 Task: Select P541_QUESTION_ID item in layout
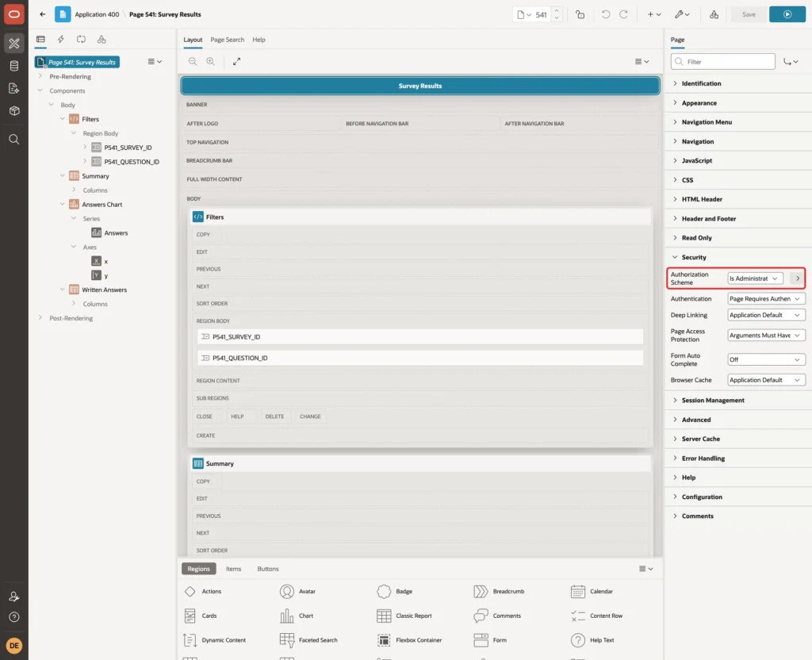point(420,358)
